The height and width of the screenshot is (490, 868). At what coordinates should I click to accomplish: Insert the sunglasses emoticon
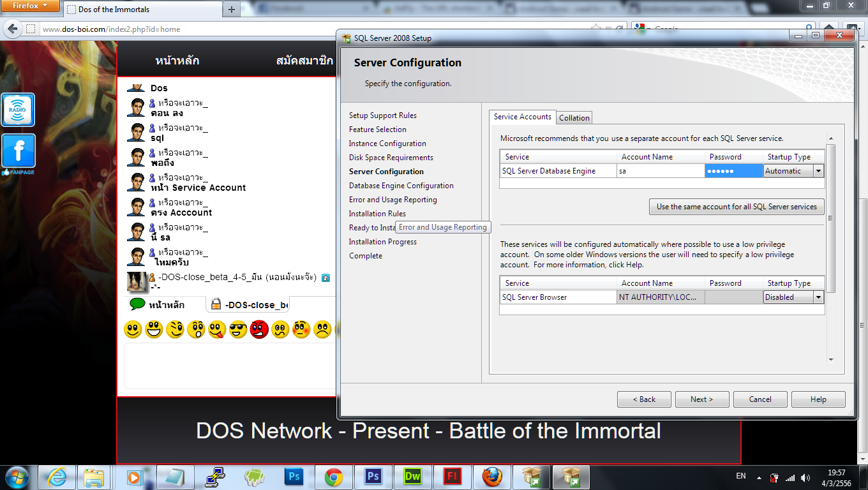(238, 330)
